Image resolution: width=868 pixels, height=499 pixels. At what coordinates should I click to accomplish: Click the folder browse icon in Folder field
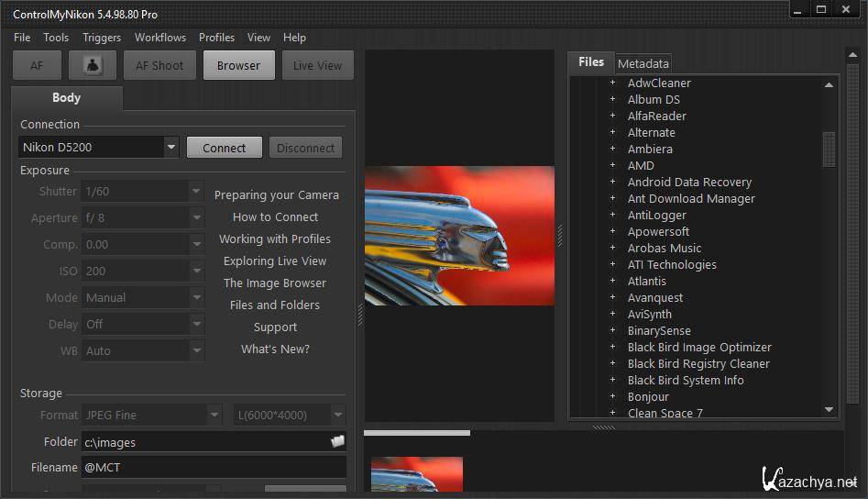337,441
